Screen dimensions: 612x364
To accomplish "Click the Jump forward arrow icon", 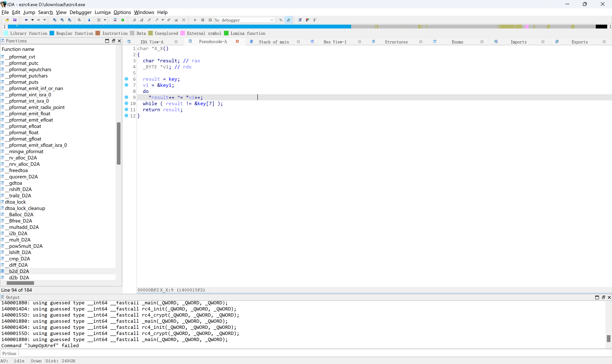I will [38, 20].
